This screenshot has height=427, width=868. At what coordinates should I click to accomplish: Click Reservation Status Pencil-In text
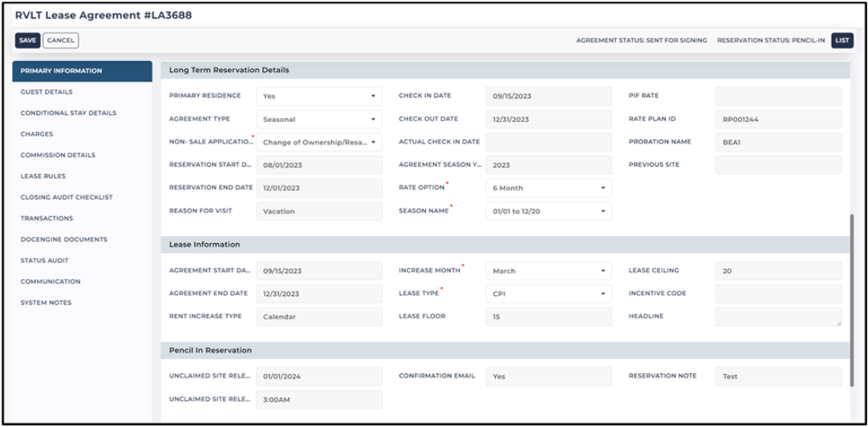[771, 40]
